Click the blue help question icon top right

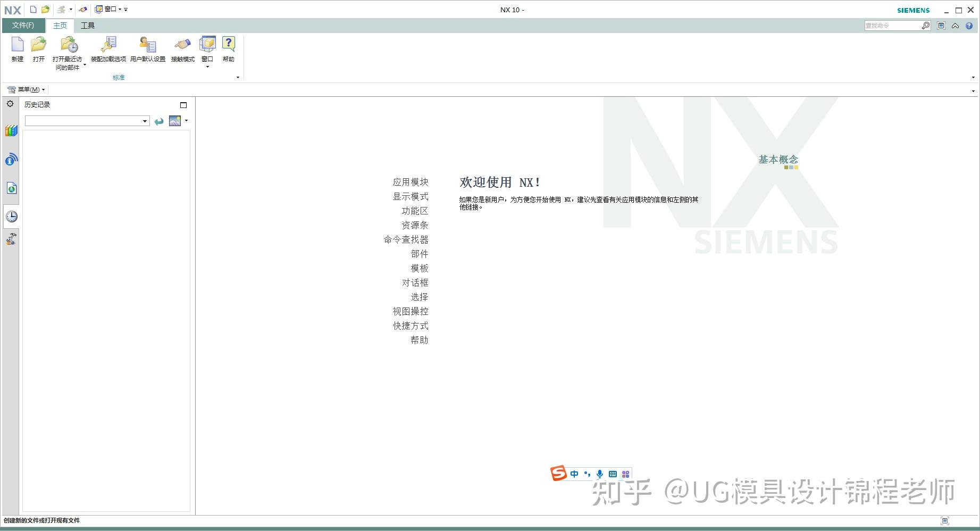969,26
